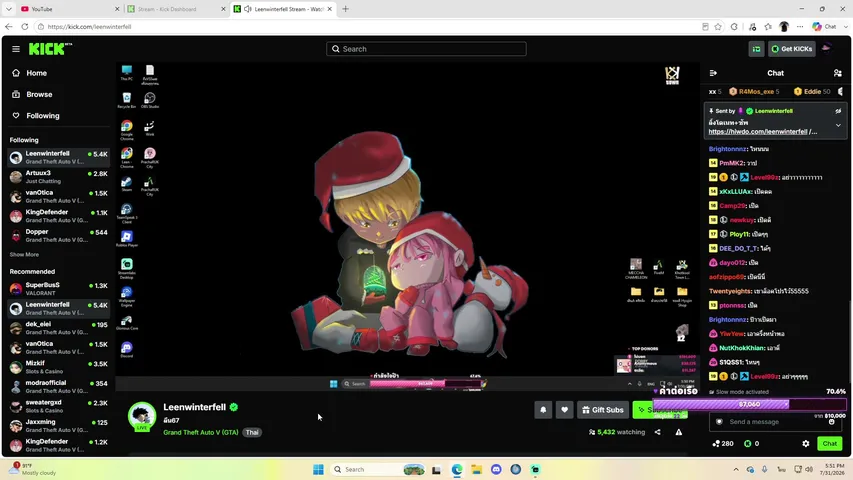Open the Grand Theft Auto V (GTA) category link
Viewport: 853px width, 480px height.
(x=201, y=432)
